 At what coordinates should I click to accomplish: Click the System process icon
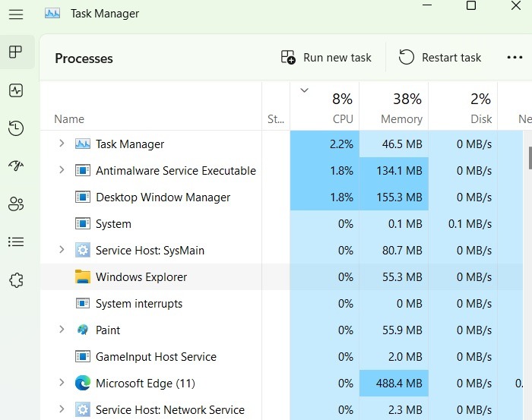[x=82, y=223]
